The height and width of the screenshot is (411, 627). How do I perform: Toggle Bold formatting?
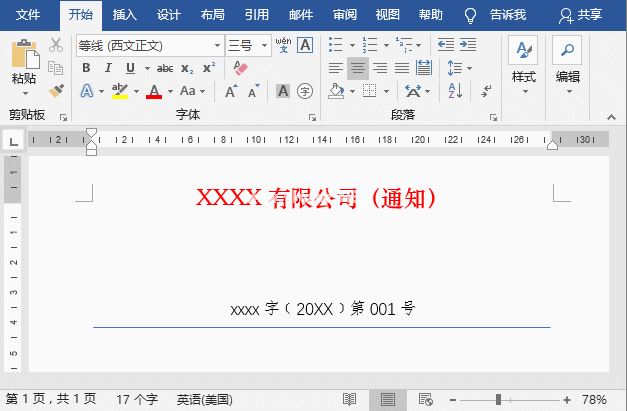point(86,68)
